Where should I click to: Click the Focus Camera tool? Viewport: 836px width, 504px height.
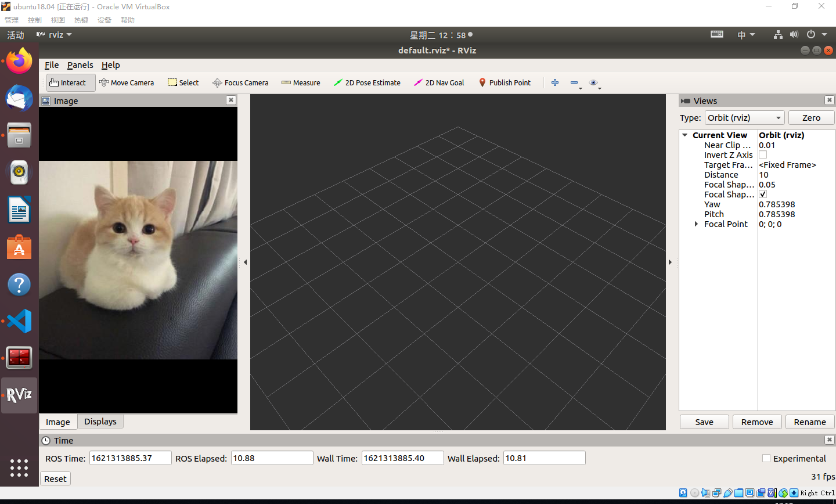point(240,82)
